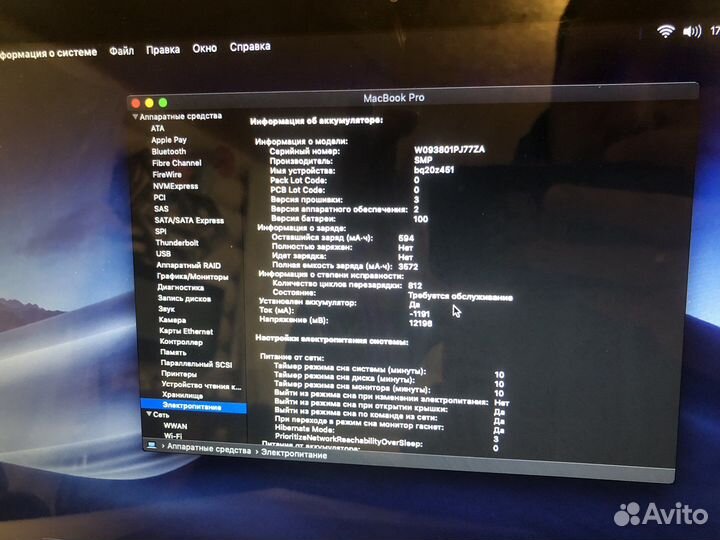Image resolution: width=720 pixels, height=540 pixels.
Task: Click the volume icon in menu bar
Action: pyautogui.click(x=692, y=31)
